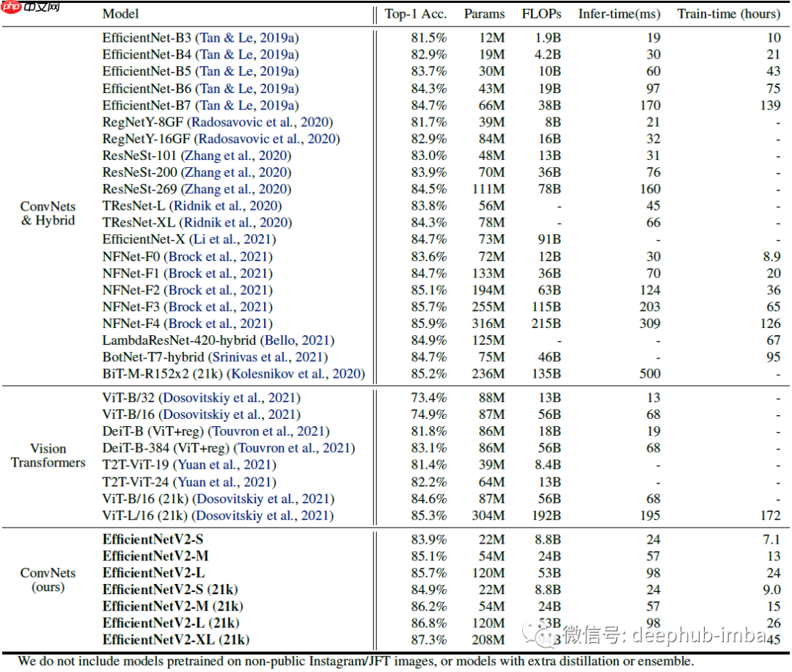
Task: Open the Tan & Le, 2019a citation for EfficientNet-B3
Action: (248, 38)
